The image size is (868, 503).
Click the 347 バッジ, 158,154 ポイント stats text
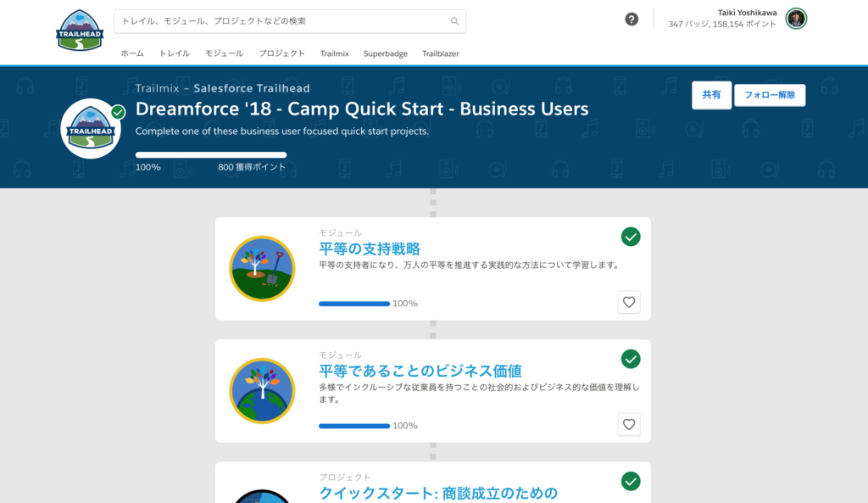coord(722,25)
